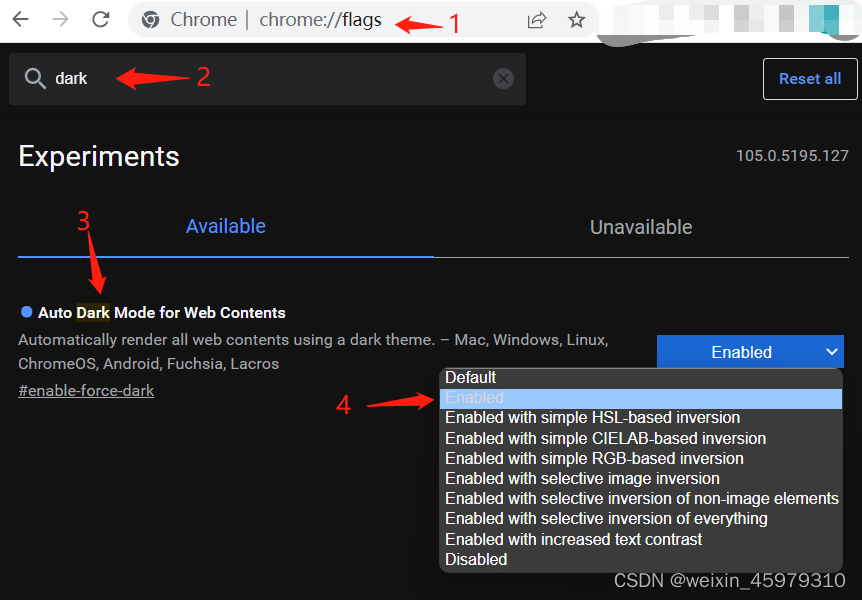Image resolution: width=862 pixels, height=600 pixels.
Task: Choose Enabled with increased text contrast
Action: 640,540
